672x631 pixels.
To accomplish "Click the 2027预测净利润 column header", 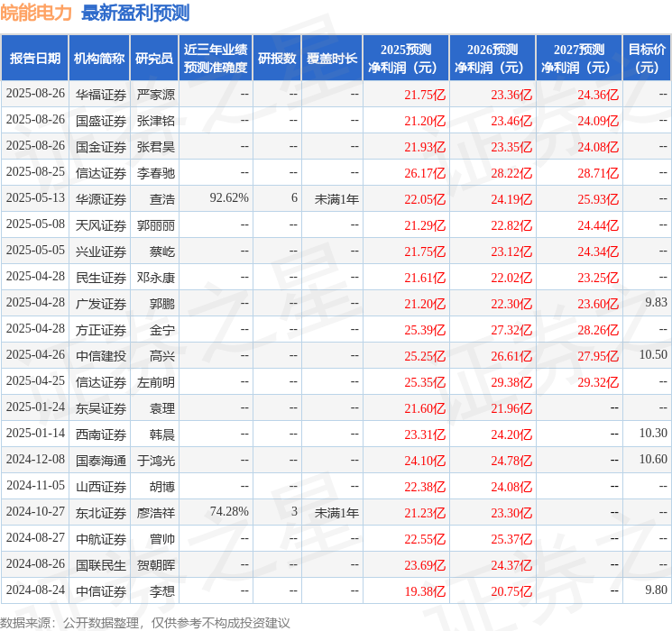I will tap(579, 59).
